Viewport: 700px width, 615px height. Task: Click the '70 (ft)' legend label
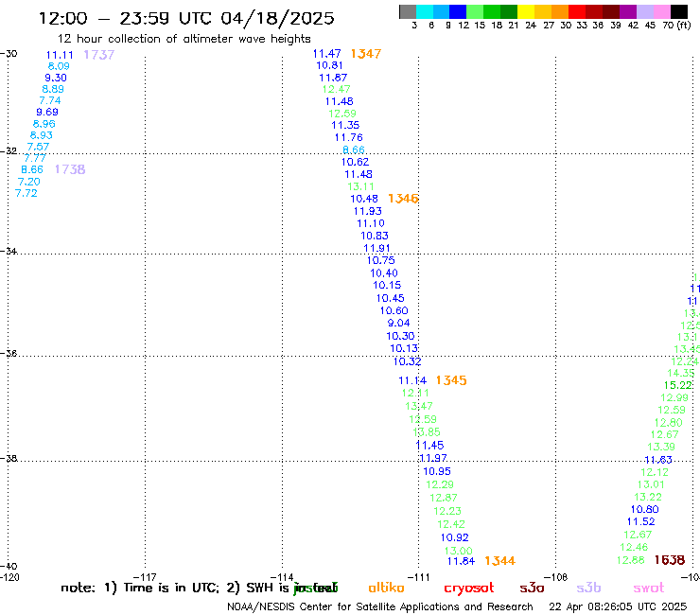[676, 25]
